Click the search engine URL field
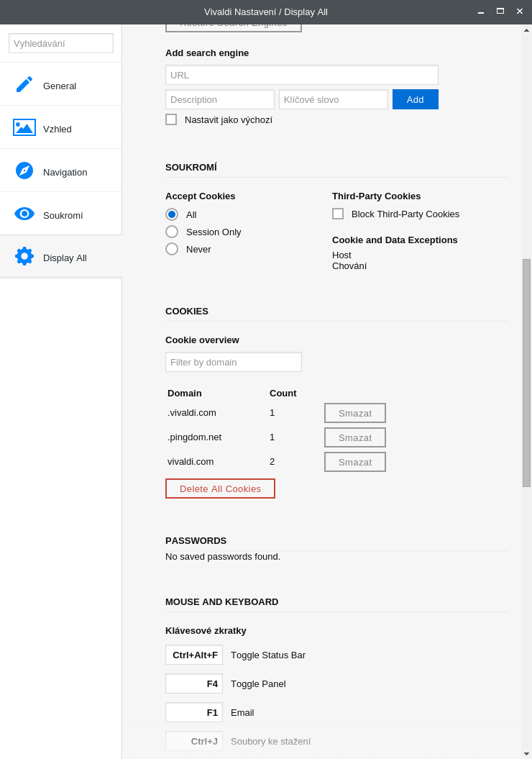This screenshot has height=759, width=532. [x=302, y=75]
